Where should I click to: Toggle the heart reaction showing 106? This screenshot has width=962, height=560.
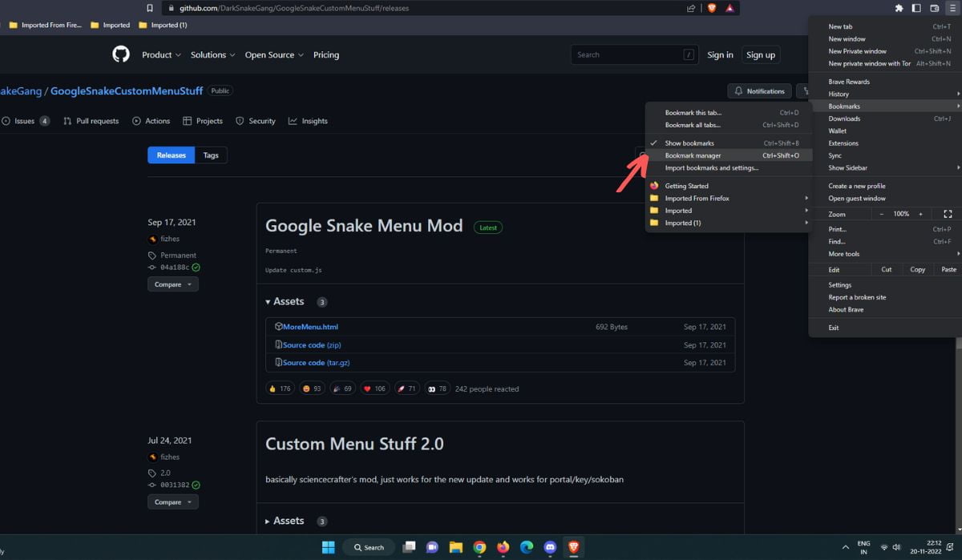coord(374,388)
